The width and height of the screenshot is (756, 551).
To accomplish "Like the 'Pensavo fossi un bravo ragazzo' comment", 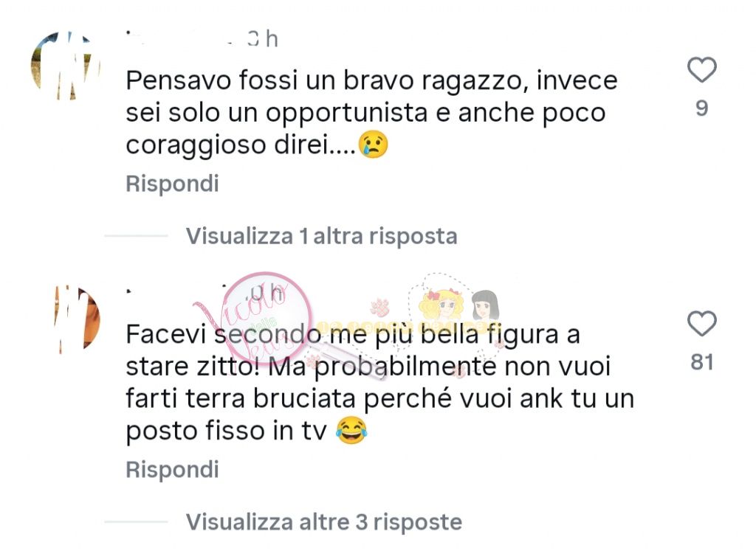I will [x=701, y=70].
